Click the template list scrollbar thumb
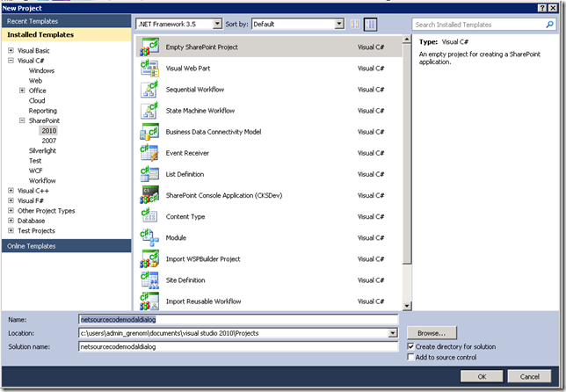The height and width of the screenshot is (392, 566). tap(407, 154)
